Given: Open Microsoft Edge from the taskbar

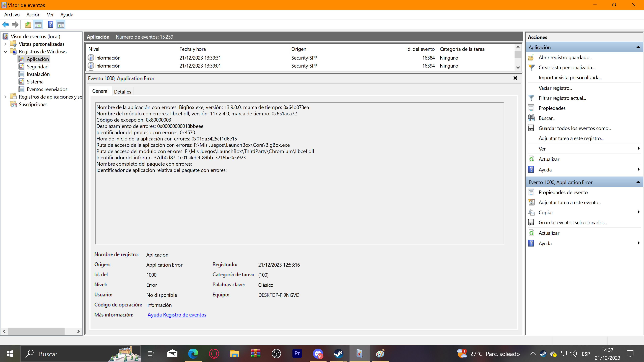Looking at the screenshot, I should click(x=193, y=354).
